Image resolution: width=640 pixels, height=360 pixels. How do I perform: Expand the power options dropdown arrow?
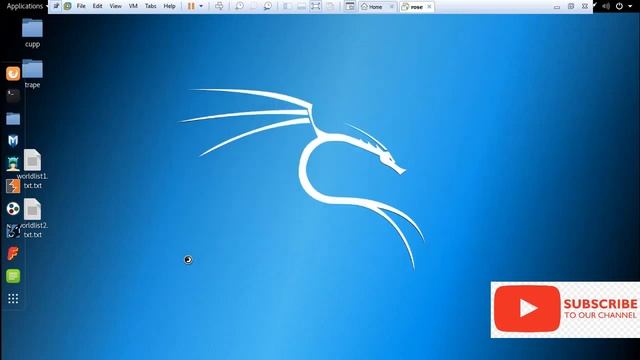(201, 6)
